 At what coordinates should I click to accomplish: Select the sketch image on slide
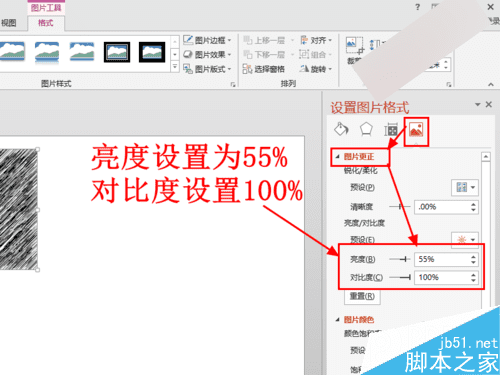pyautogui.click(x=19, y=209)
